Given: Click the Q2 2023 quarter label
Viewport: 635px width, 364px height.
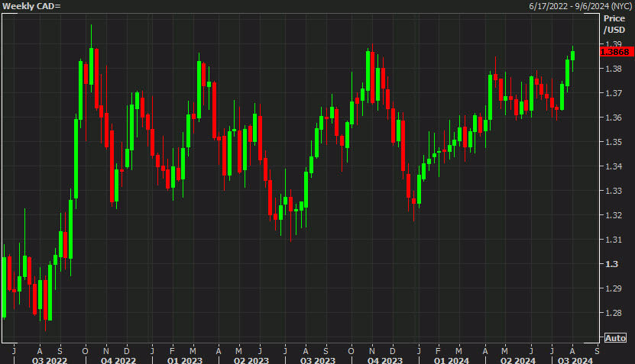Looking at the screenshot, I should [251, 360].
